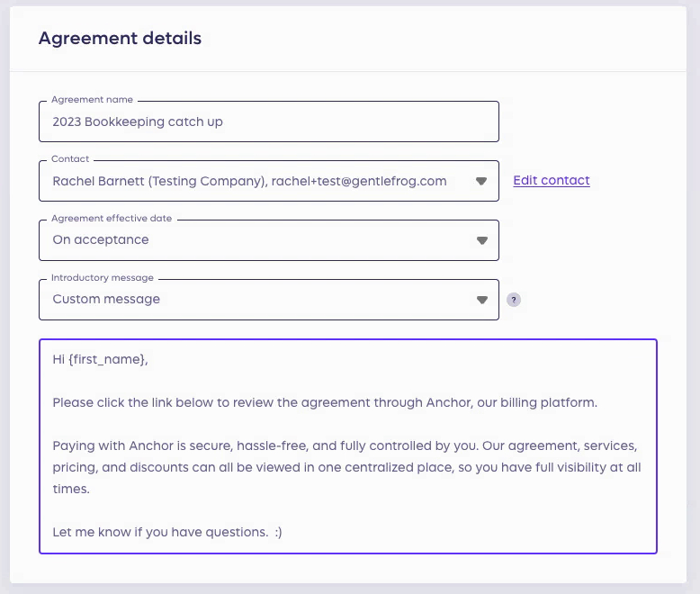Expand the Introductory message dropdown arrow

tap(481, 300)
